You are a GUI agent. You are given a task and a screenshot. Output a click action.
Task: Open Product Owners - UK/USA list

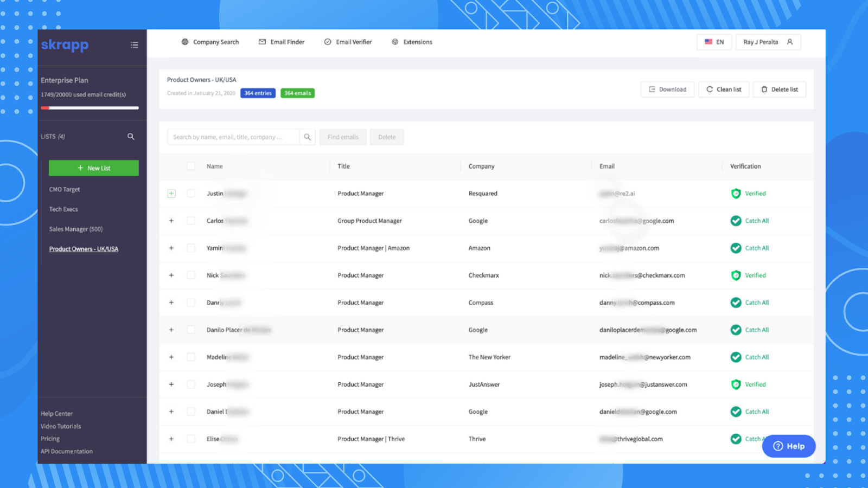pos(84,249)
